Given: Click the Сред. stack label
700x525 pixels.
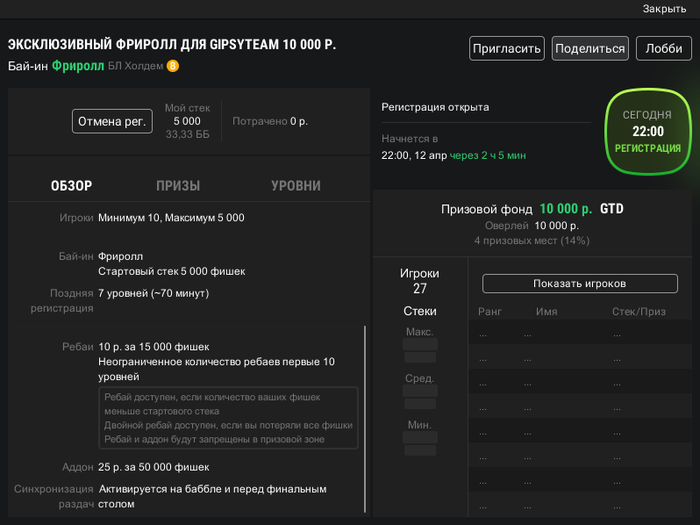Looking at the screenshot, I should 420,378.
